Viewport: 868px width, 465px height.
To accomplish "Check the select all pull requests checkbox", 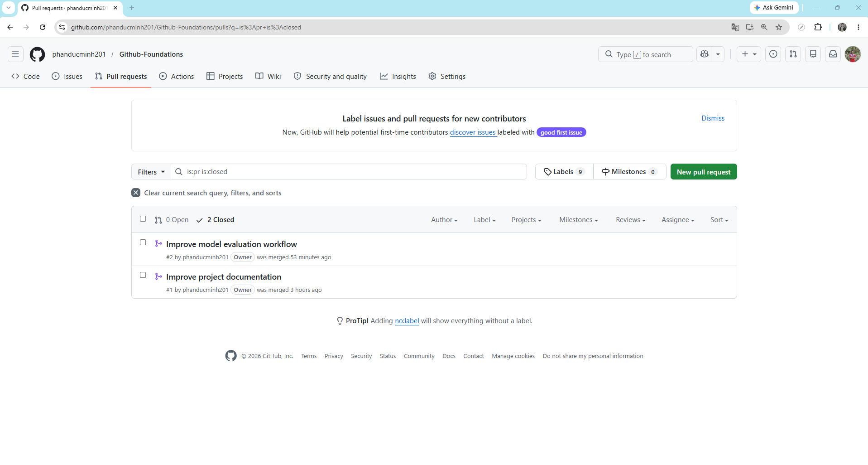I will (143, 219).
